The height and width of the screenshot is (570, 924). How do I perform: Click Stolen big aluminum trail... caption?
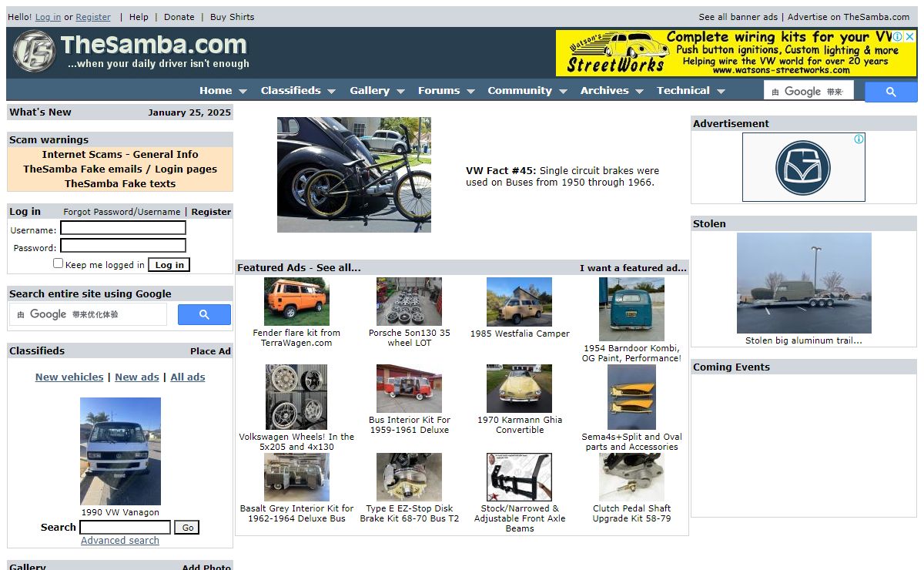[x=804, y=340]
